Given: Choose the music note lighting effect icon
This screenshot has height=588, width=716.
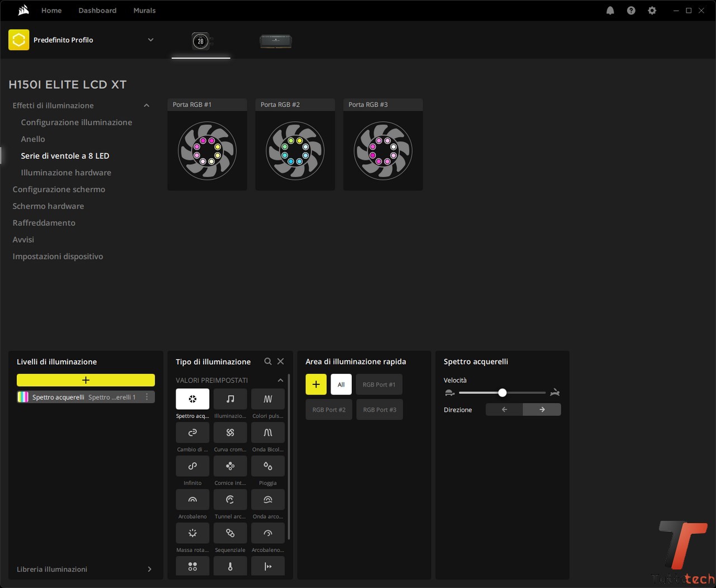Looking at the screenshot, I should coord(230,399).
